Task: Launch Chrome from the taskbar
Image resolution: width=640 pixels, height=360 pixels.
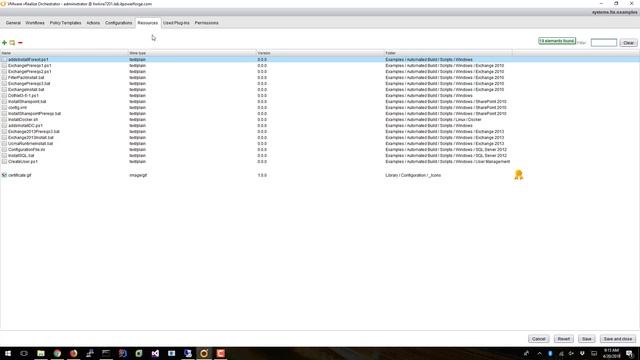Action: (57, 353)
